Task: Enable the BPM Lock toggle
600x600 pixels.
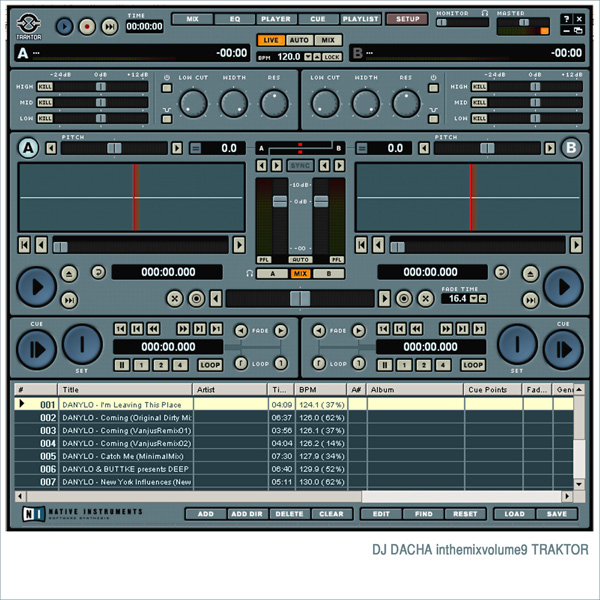Action: [332, 58]
